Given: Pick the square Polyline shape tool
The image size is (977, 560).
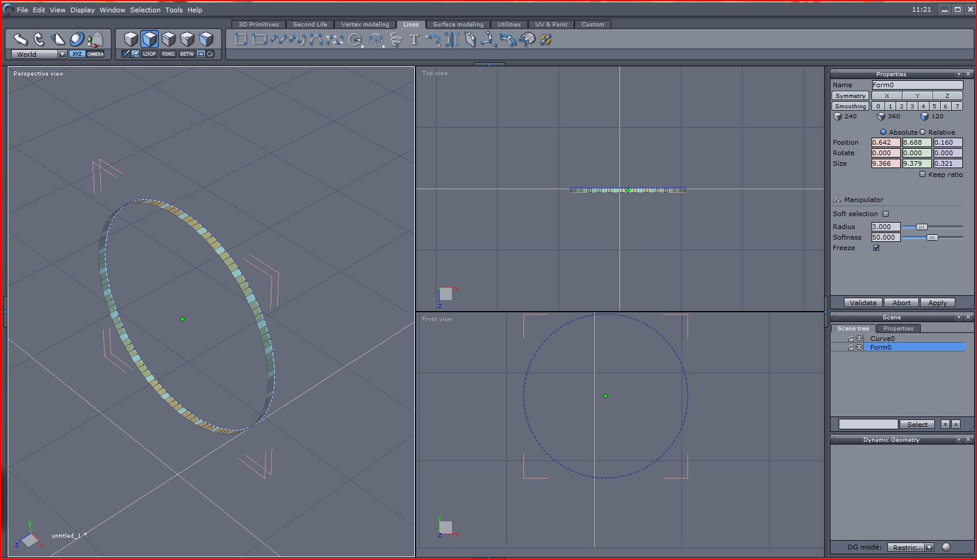Looking at the screenshot, I should click(240, 39).
